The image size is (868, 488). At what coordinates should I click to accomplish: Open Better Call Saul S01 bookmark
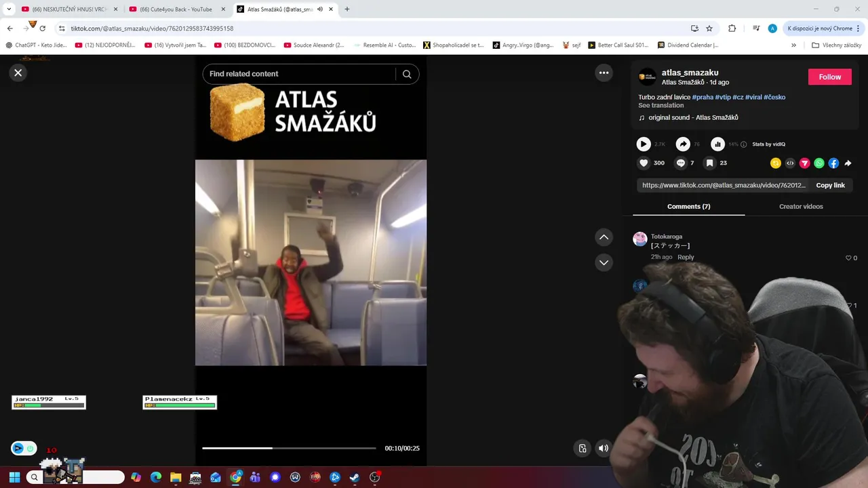click(x=618, y=45)
